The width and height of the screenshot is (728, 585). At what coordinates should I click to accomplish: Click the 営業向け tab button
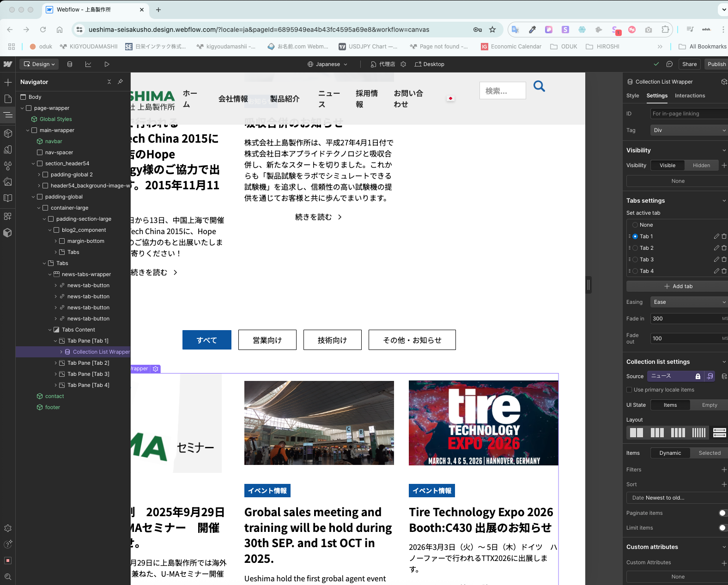click(267, 340)
